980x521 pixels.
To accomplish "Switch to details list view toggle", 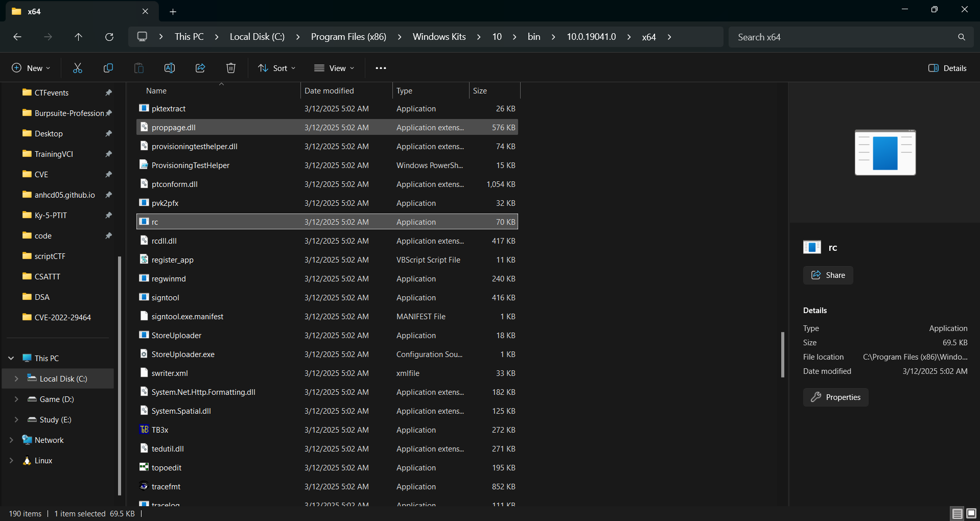I will [957, 513].
